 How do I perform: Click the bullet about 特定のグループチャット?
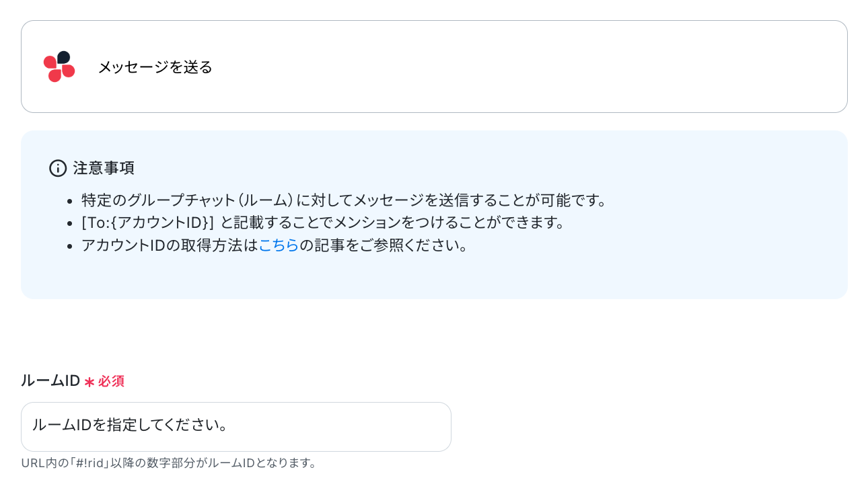coord(345,200)
